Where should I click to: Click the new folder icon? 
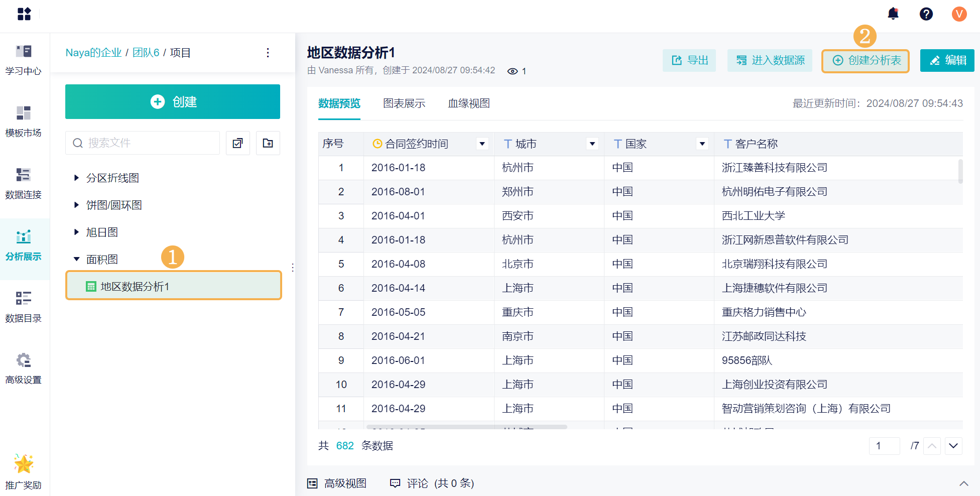coord(268,143)
